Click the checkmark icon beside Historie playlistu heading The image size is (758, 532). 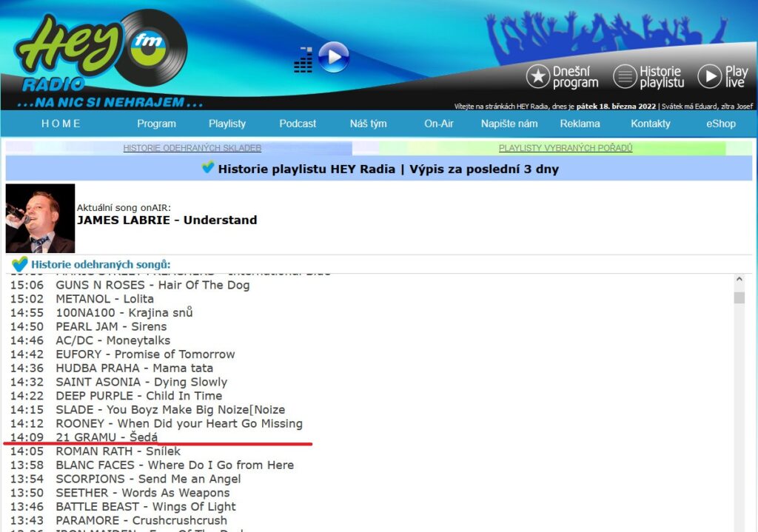tap(208, 167)
